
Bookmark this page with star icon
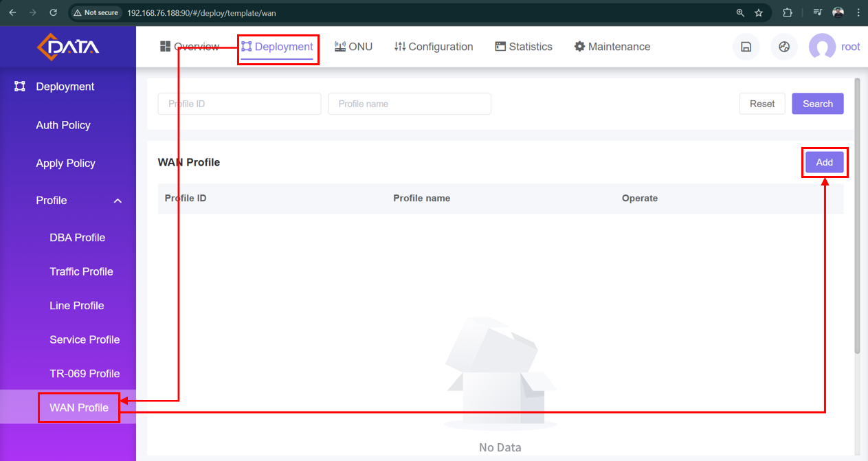click(759, 12)
